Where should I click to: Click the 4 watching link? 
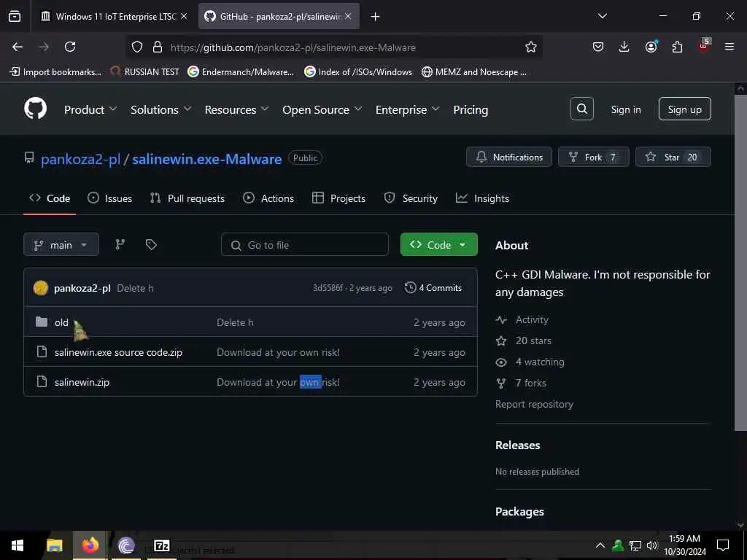coord(539,362)
